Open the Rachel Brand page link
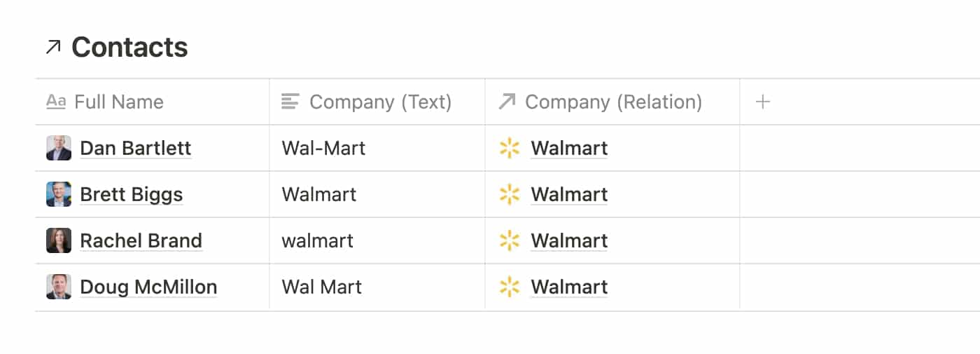The width and height of the screenshot is (980, 354). 141,240
